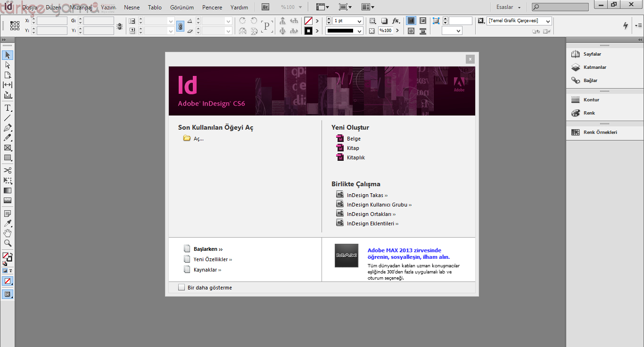Open the Esaslar workspace switcher

pyautogui.click(x=509, y=7)
